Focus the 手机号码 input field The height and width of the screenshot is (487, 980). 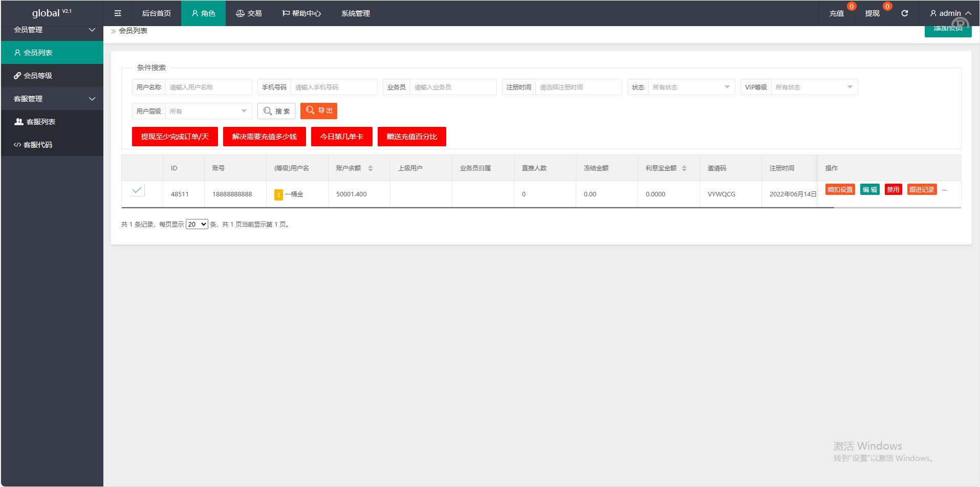334,87
